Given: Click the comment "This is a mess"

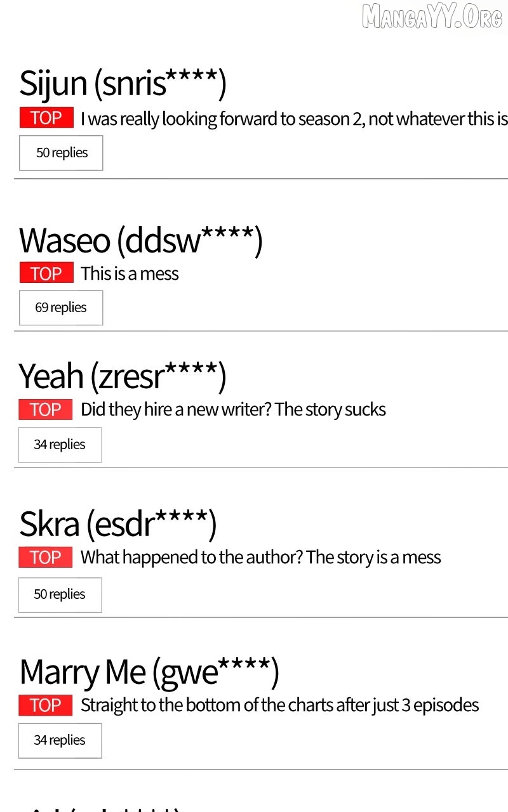Looking at the screenshot, I should (130, 274).
